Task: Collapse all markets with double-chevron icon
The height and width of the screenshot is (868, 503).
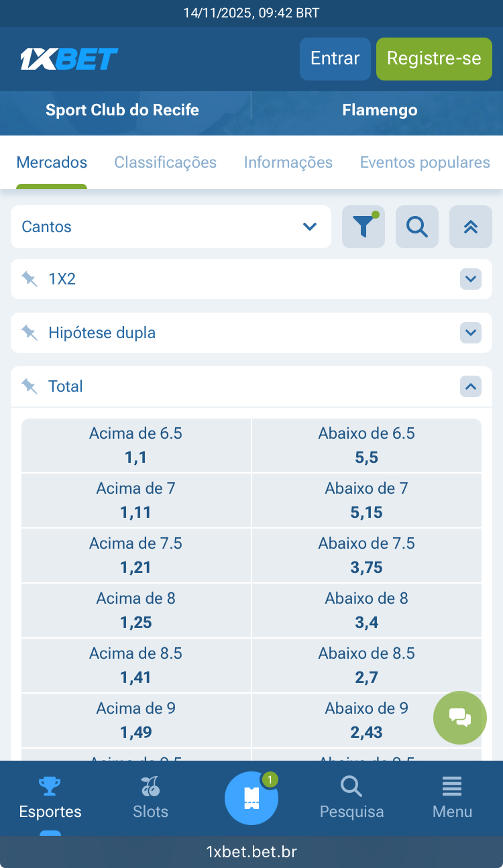Action: point(470,227)
